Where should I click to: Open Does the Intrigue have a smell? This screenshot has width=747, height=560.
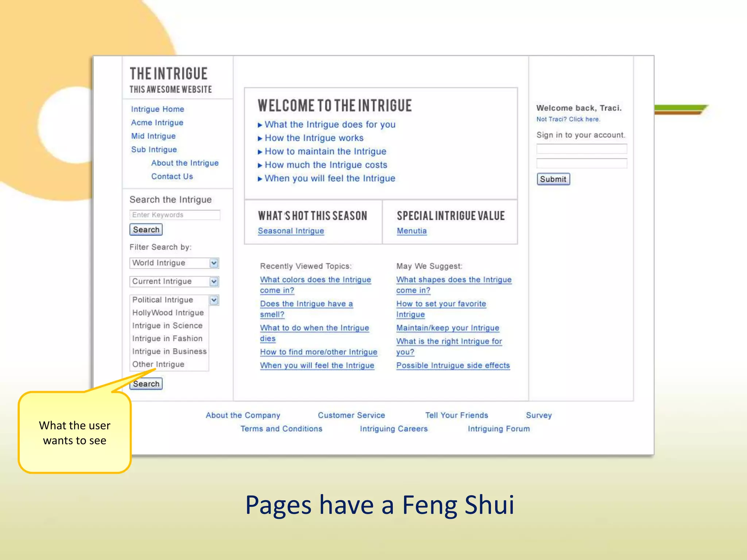click(x=306, y=309)
